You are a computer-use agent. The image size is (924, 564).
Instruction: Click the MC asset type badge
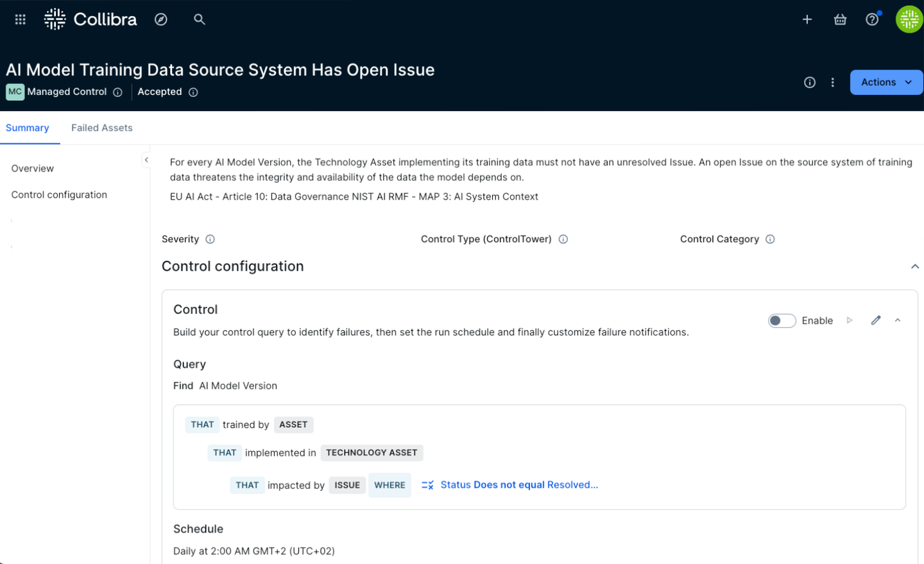click(15, 92)
